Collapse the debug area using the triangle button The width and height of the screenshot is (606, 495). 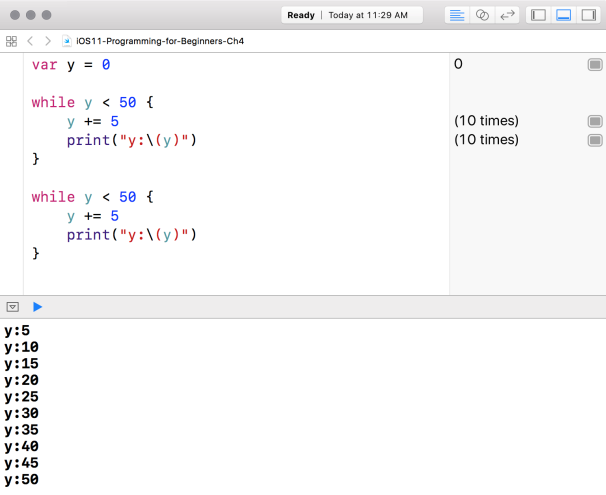[13, 307]
